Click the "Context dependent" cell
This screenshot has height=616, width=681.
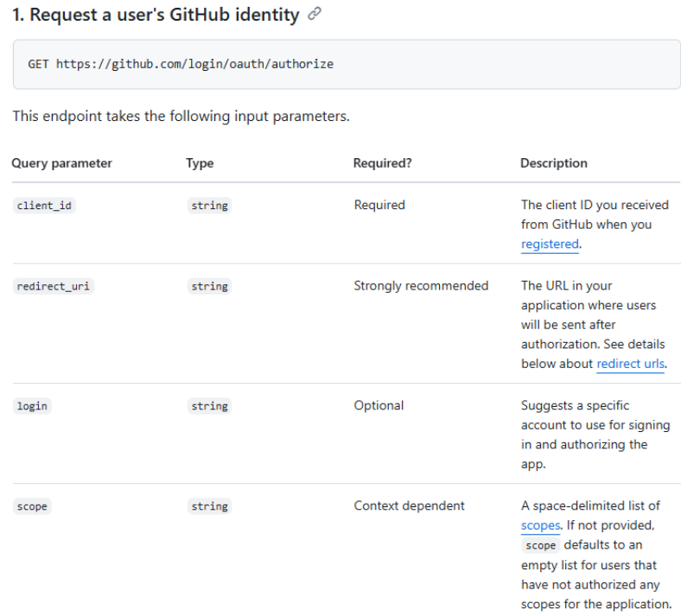pos(409,505)
